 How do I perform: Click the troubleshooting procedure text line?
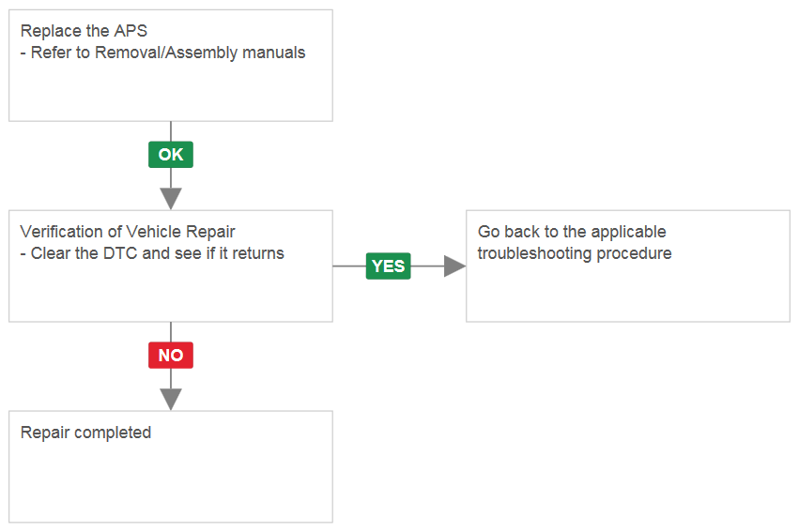click(575, 253)
